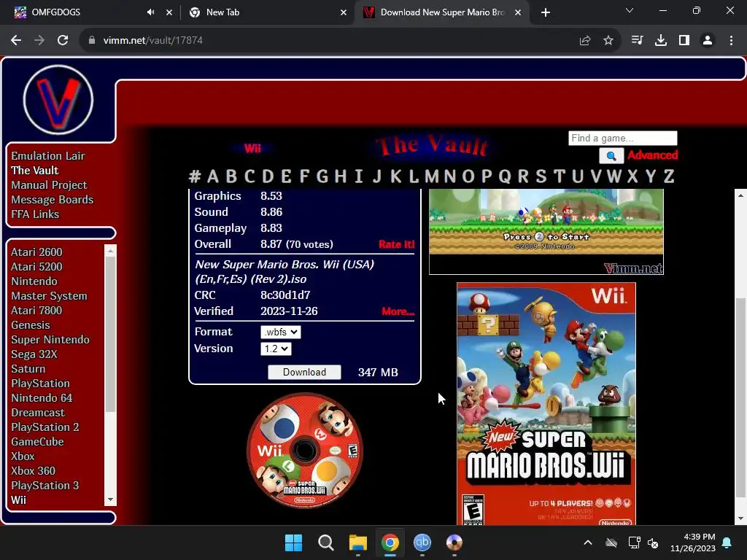747x560 pixels.
Task: Click the Mario box art cover
Action: point(546,404)
